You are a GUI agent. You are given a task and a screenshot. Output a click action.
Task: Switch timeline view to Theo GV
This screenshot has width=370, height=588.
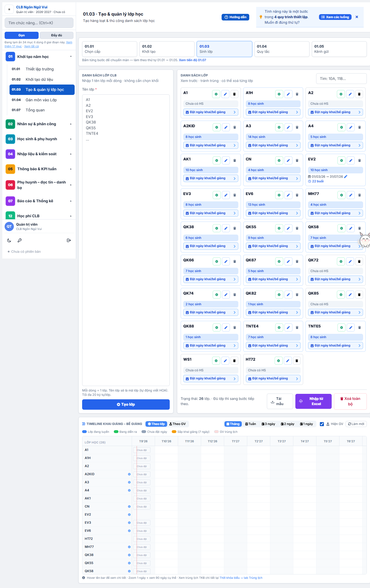click(178, 424)
